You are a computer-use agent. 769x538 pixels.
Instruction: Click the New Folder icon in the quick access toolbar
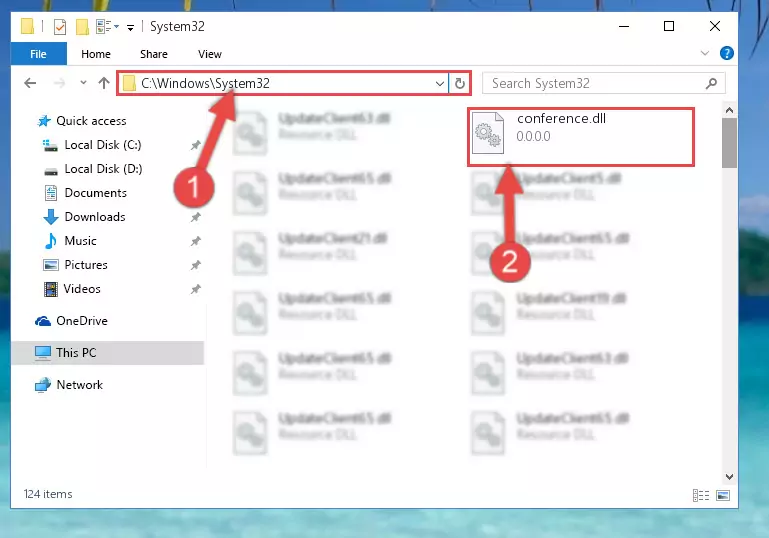pyautogui.click(x=82, y=26)
